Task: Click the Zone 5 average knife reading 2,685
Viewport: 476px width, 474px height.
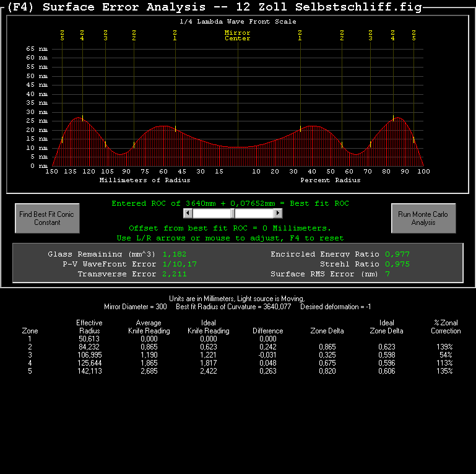Action: coord(149,371)
